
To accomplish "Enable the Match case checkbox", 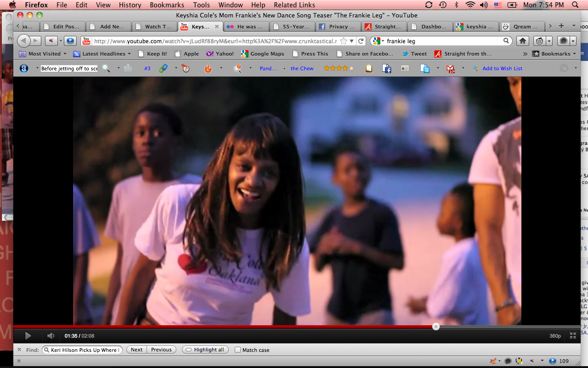I will pos(237,350).
